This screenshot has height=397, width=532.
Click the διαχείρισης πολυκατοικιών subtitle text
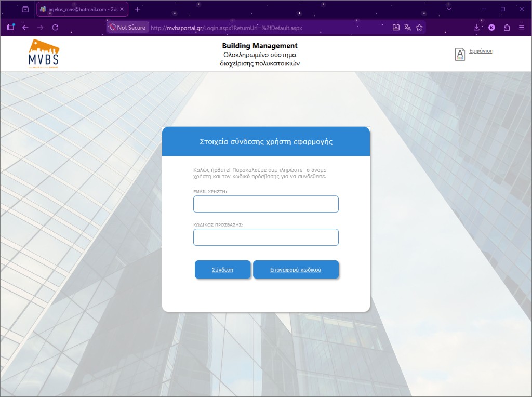(260, 63)
